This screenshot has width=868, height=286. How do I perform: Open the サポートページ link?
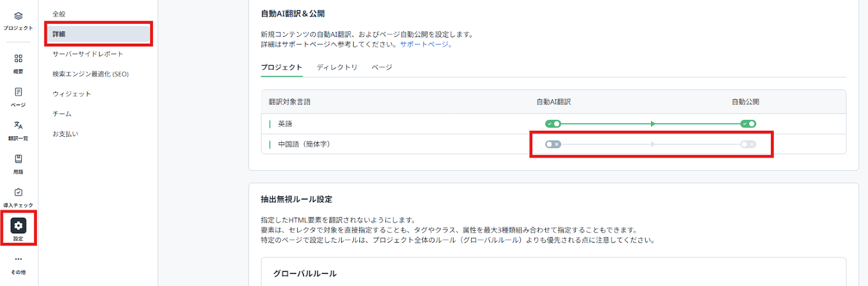425,45
